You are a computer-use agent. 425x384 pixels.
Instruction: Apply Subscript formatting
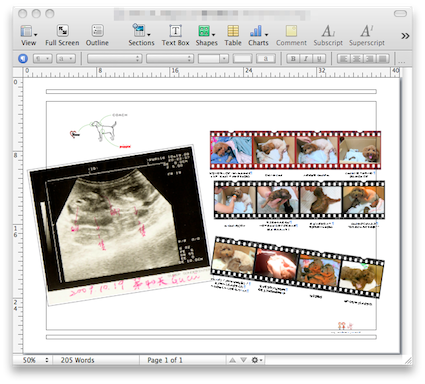(x=328, y=35)
